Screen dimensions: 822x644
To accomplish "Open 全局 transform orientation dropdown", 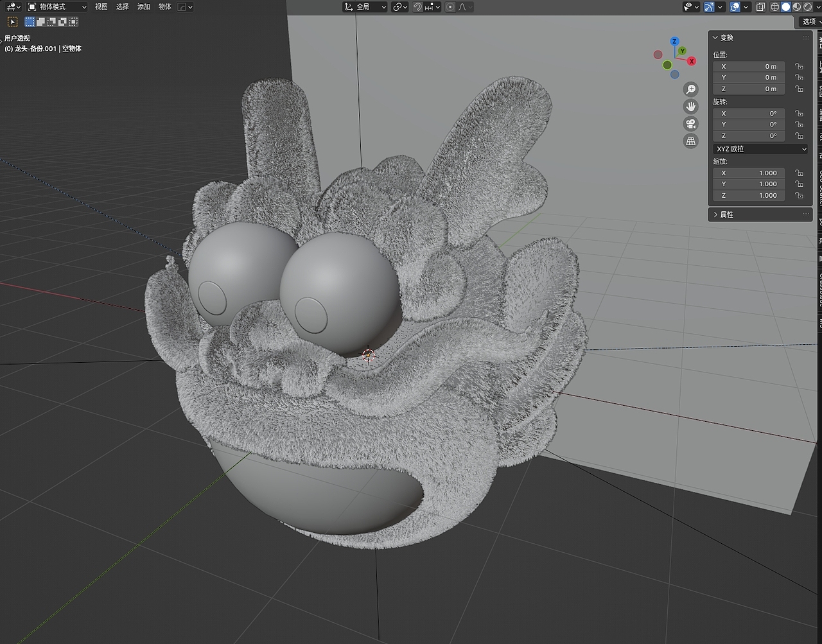I will (365, 6).
